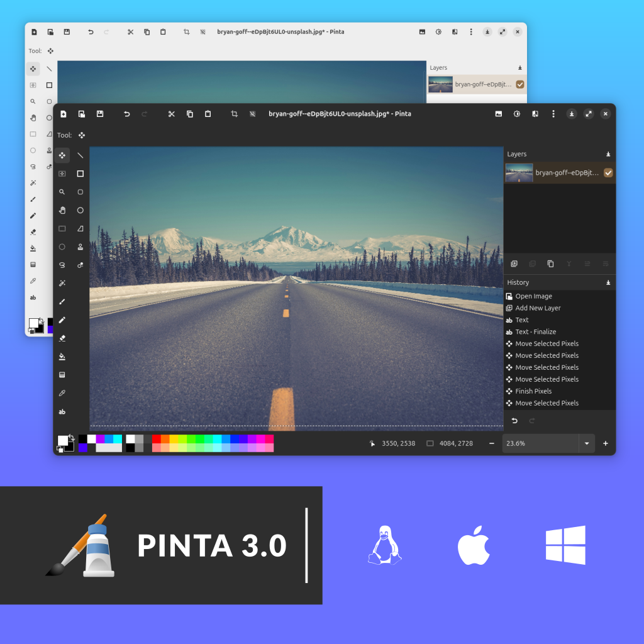Click the Cut scissors icon in dark window

(x=171, y=114)
